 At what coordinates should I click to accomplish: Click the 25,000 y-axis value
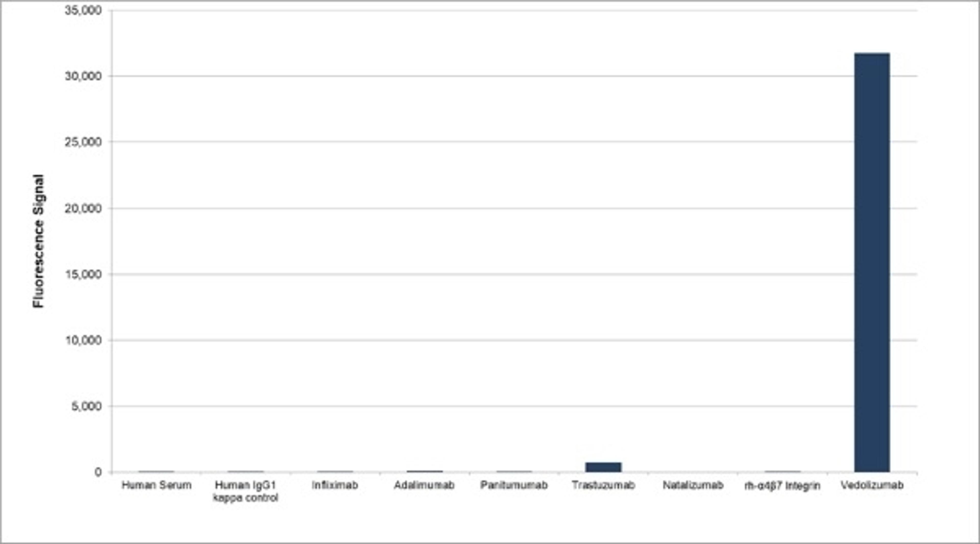(83, 142)
